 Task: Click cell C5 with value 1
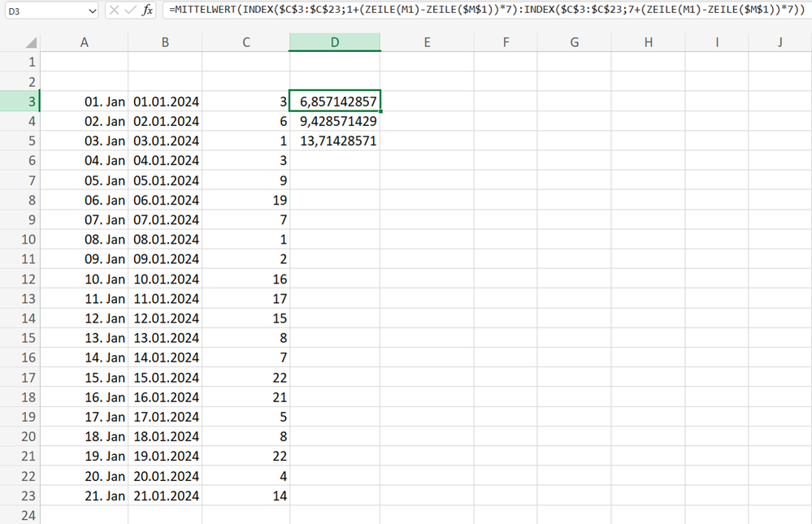coord(246,141)
